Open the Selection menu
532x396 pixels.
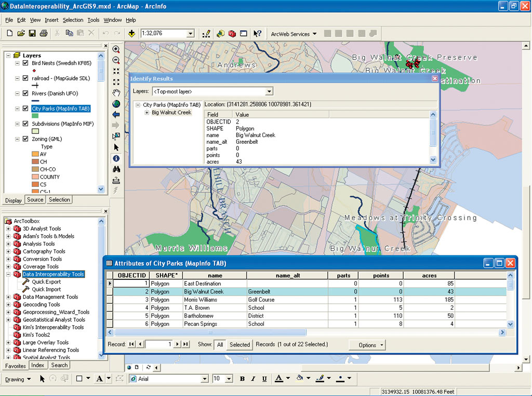(73, 20)
